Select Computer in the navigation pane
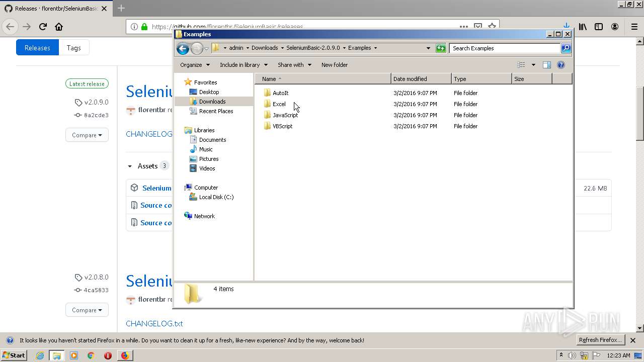644x362 pixels. [201, 188]
